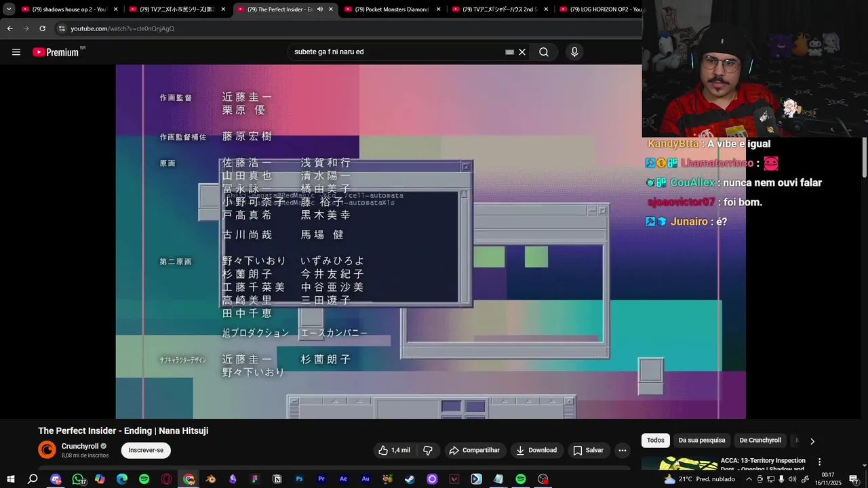Open the weather widget 21°C Pred. nublado
This screenshot has height=488, width=868.
[x=700, y=479]
